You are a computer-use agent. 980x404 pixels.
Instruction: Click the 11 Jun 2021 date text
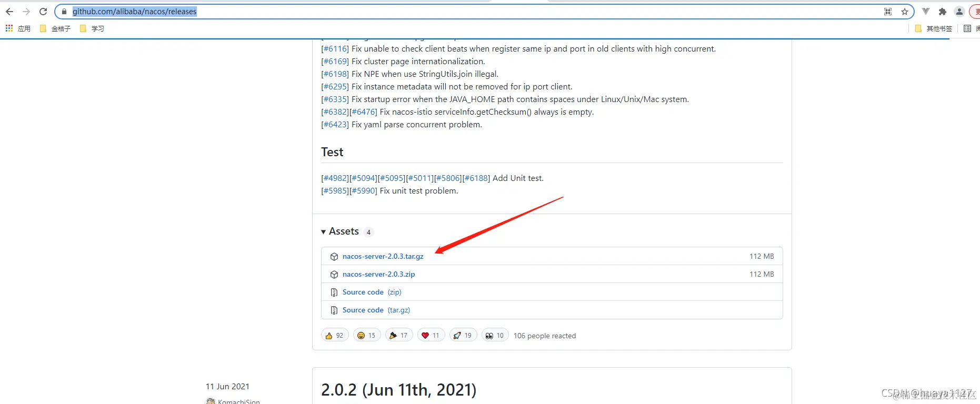[x=227, y=387]
